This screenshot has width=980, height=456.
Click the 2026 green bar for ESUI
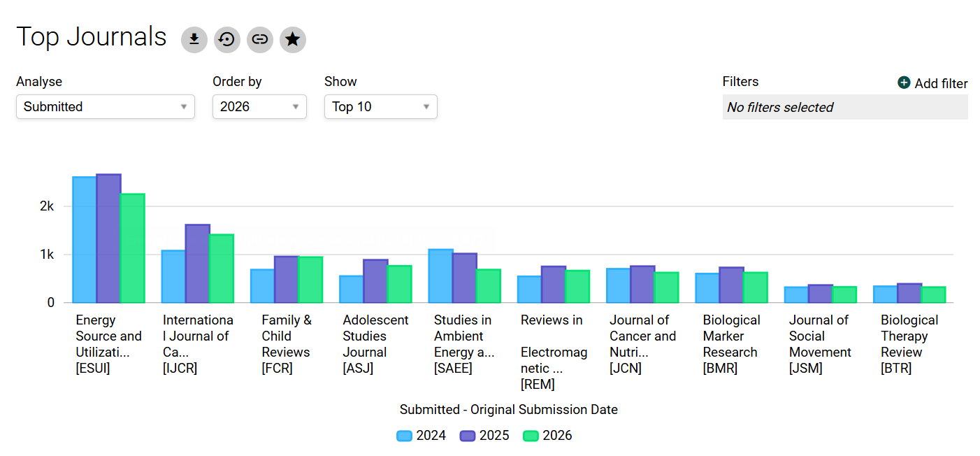(x=133, y=248)
